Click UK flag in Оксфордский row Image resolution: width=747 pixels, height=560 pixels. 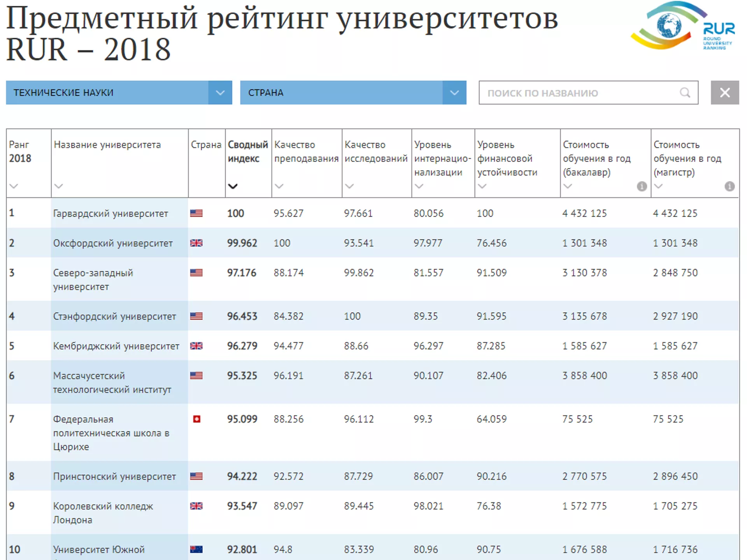tap(196, 243)
